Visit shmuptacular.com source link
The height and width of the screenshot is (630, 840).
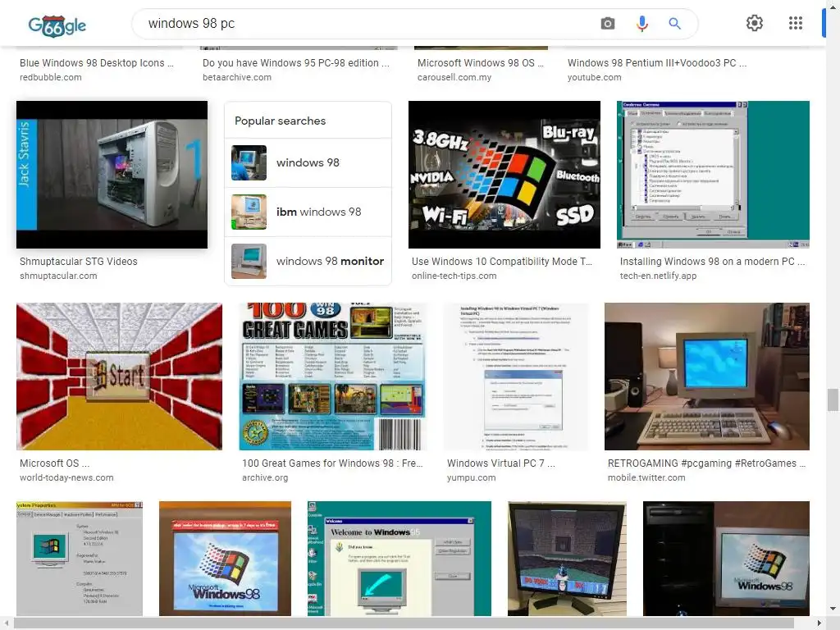pos(58,276)
